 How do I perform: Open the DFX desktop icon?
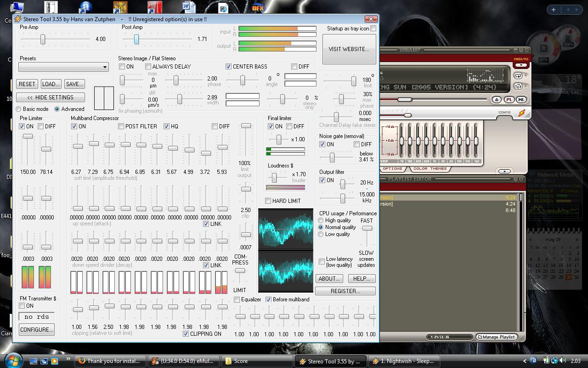(x=259, y=7)
